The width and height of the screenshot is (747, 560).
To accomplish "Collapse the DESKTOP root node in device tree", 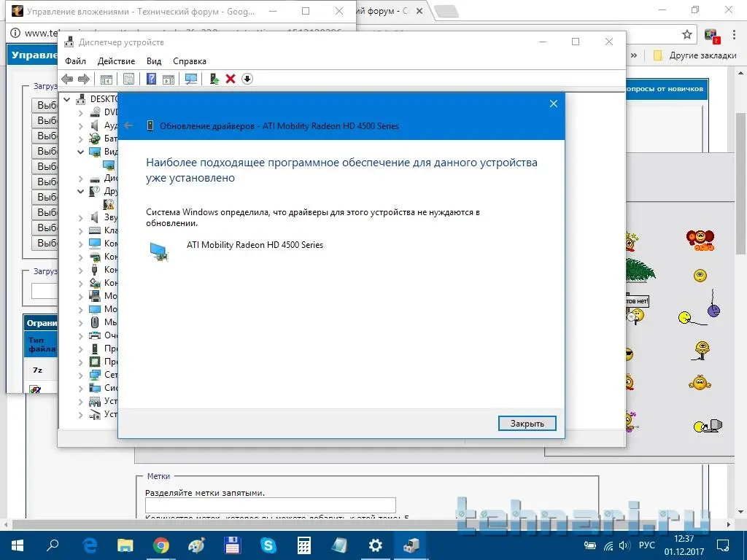I will point(67,99).
